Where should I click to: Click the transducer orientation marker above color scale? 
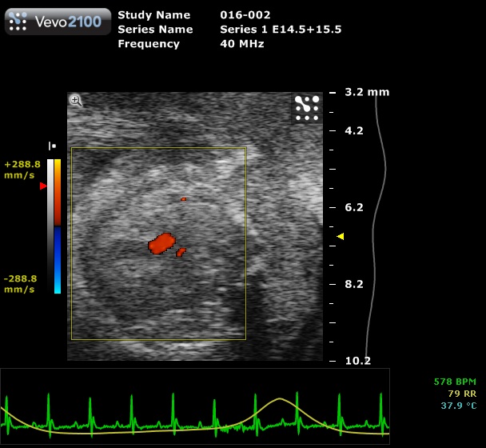52,146
